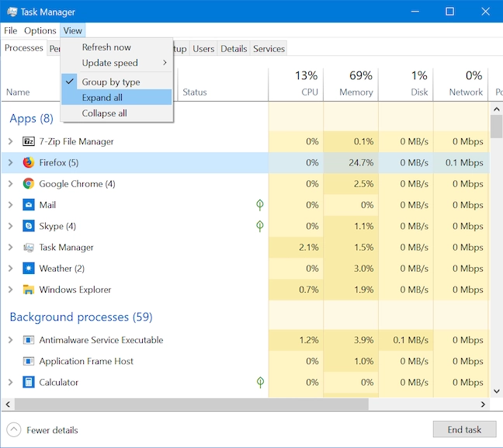Viewport: 503px width, 448px height.
Task: Expand the Skype (4) process group
Action: click(x=10, y=226)
